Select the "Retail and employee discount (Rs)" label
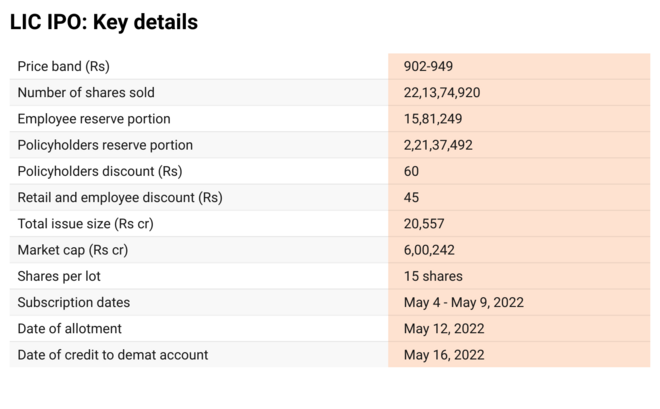 click(120, 197)
